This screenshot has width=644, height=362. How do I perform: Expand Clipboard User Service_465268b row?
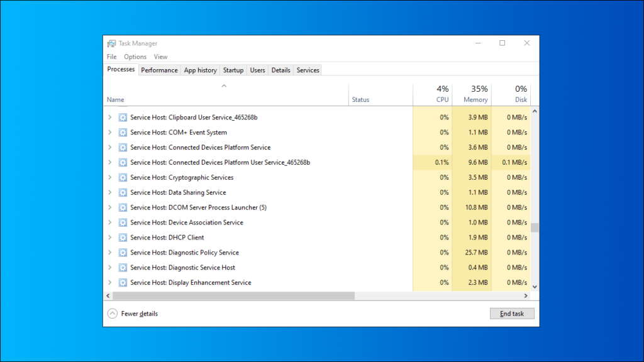(109, 118)
